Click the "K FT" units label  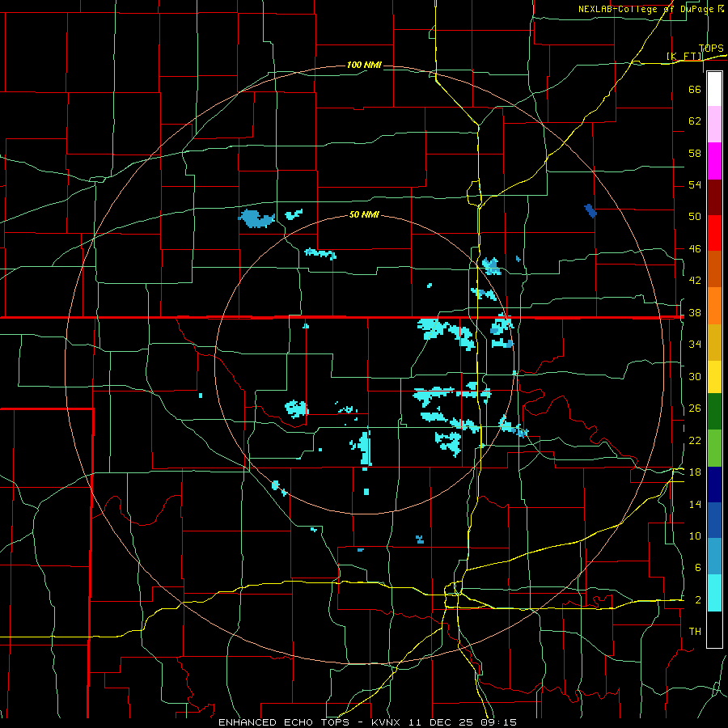(x=684, y=56)
